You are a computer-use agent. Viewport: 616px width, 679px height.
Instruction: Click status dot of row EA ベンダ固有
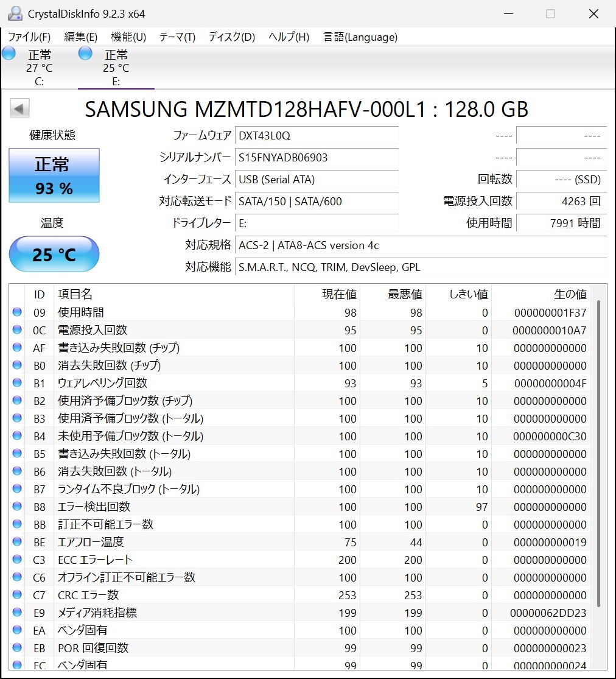pyautogui.click(x=17, y=630)
